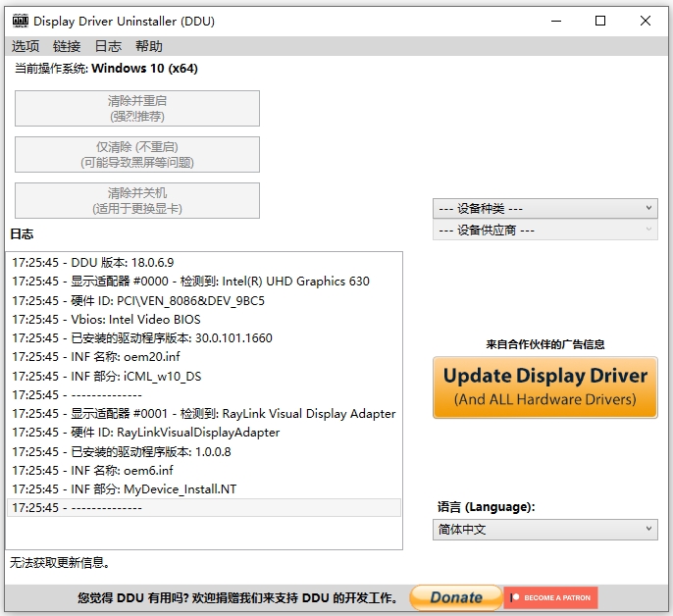Click the 清除并关机 button
Screen dimensions: 673x616
(137, 200)
